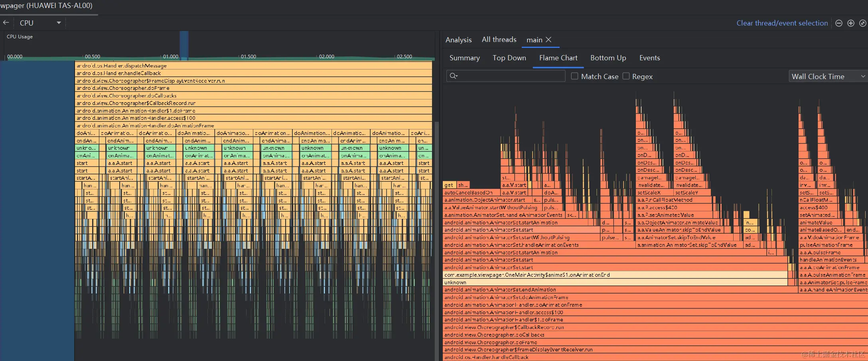Select AnimationHandler$1.doFrame in the flame chart
The image size is (868, 361).
tap(655, 319)
